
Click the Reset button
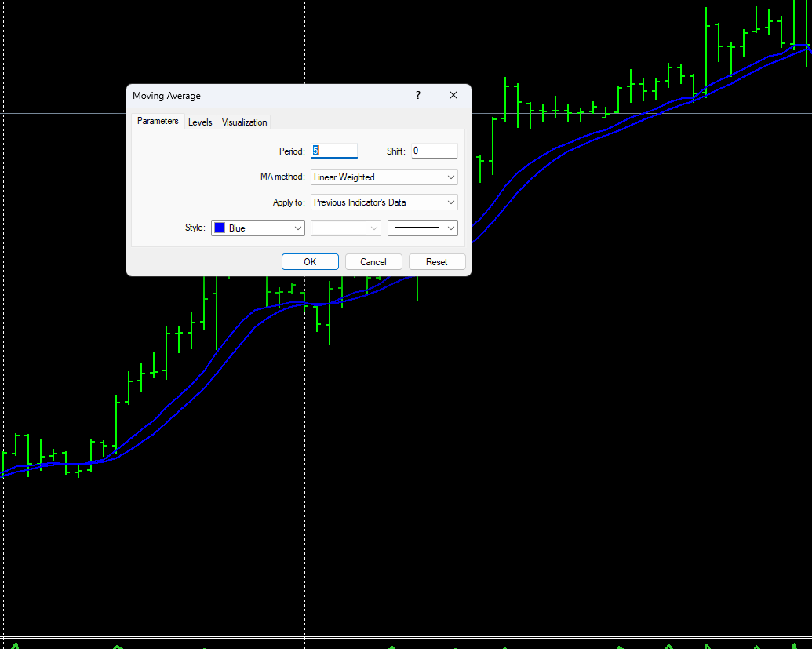[436, 261]
